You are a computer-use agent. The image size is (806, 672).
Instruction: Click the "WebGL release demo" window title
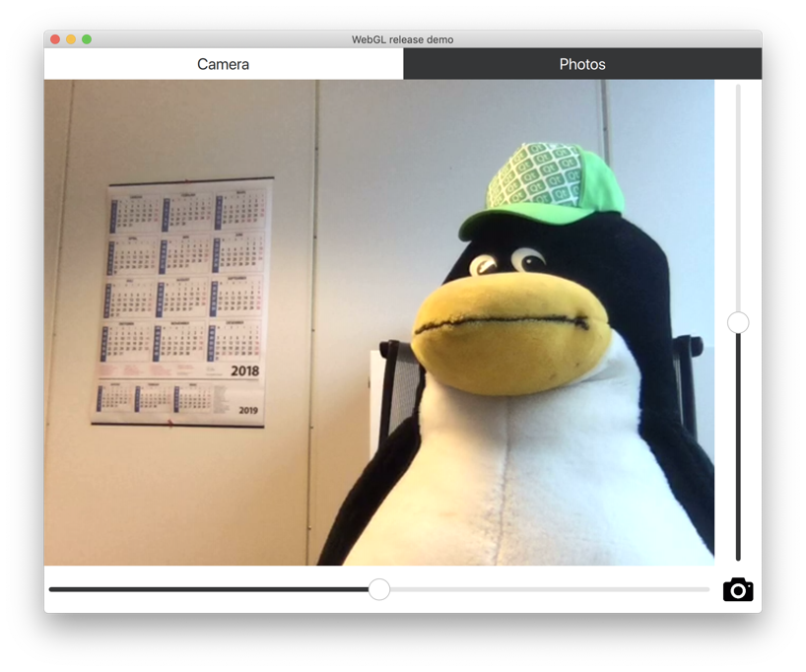tap(402, 39)
